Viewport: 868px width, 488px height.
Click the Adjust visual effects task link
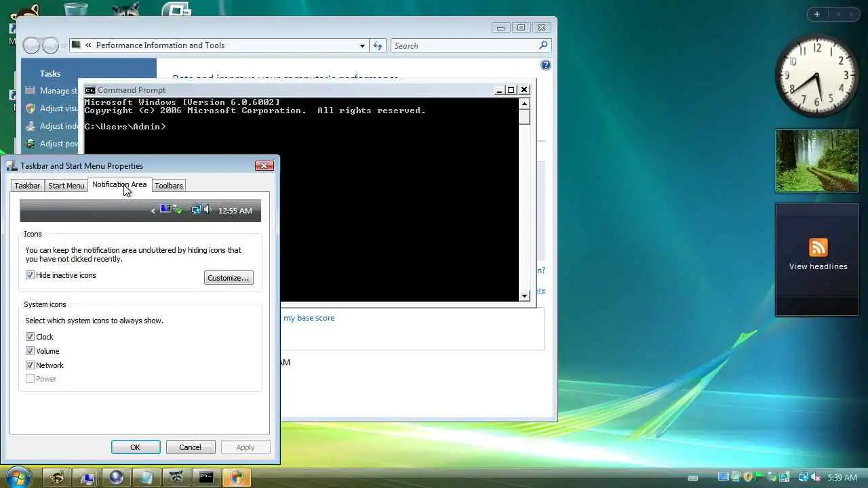pyautogui.click(x=59, y=108)
